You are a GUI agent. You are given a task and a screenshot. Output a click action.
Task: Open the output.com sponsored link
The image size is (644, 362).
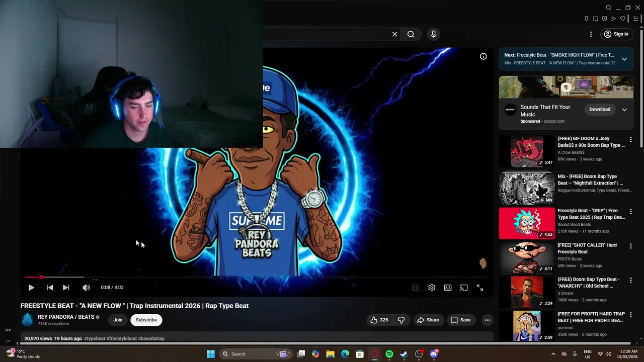pos(554,121)
